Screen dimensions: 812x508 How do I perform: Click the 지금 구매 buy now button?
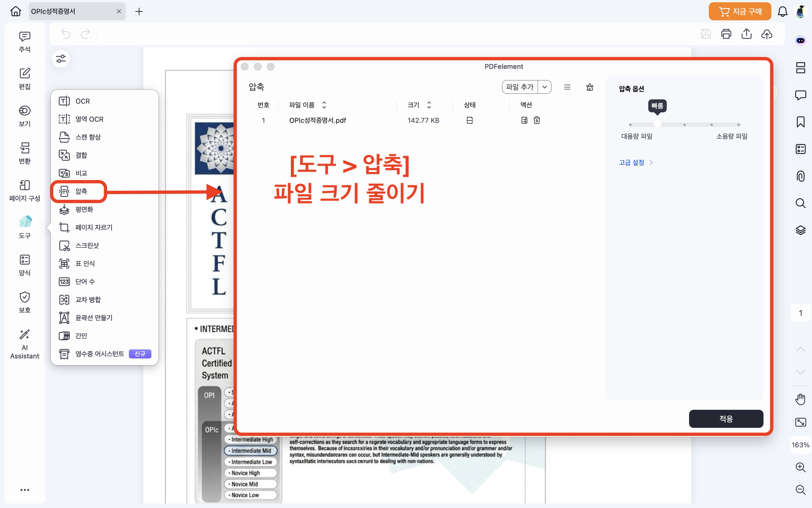point(740,11)
